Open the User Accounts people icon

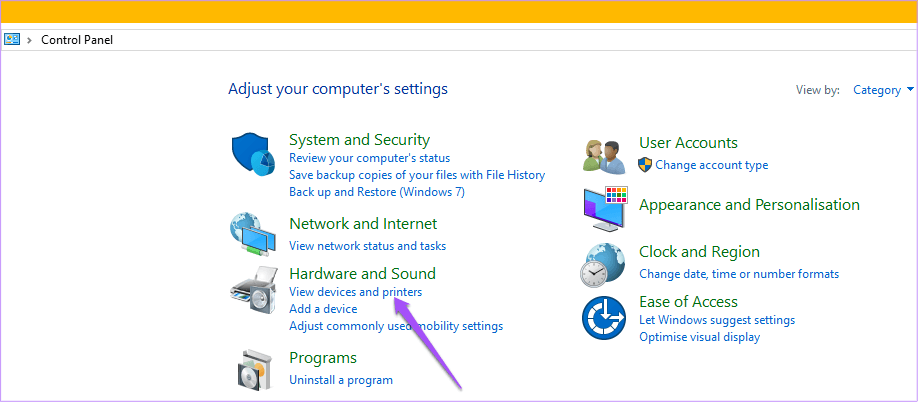pyautogui.click(x=604, y=155)
